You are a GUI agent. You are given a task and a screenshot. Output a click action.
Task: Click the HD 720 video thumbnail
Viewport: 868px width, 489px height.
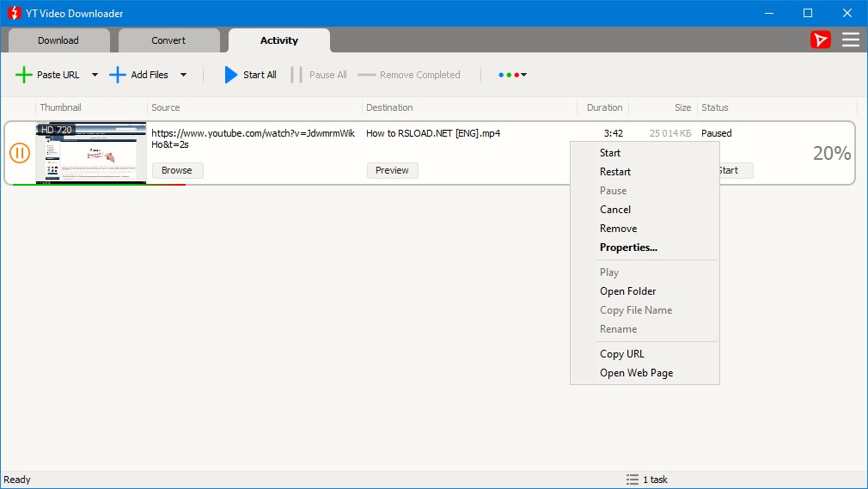[x=91, y=152]
